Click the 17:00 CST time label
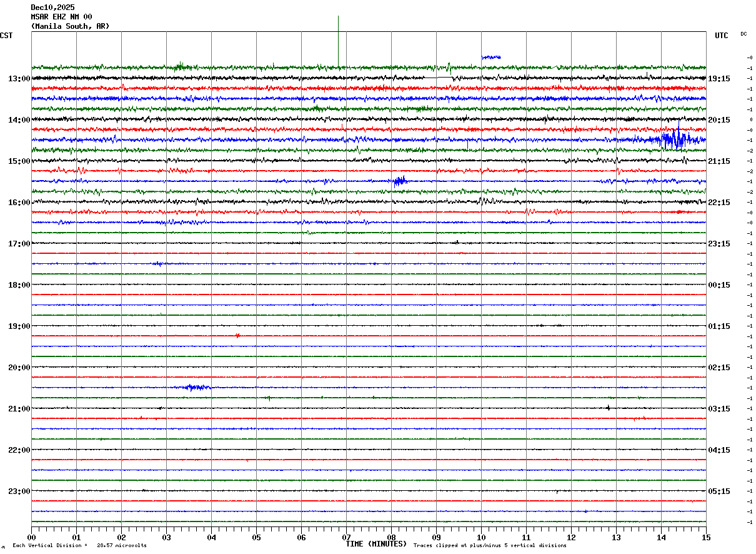 pyautogui.click(x=19, y=244)
